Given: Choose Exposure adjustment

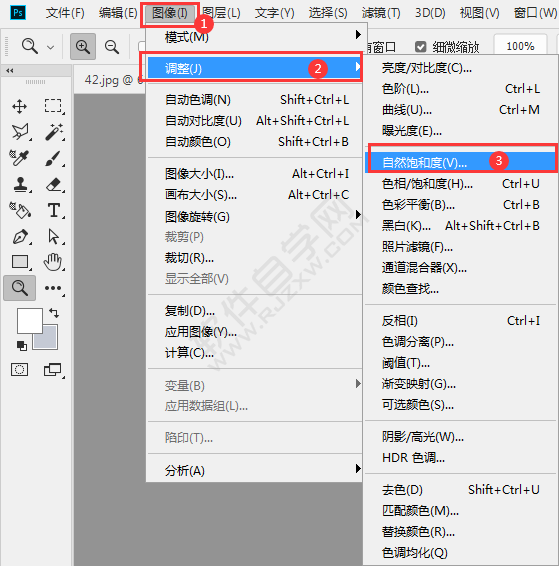Looking at the screenshot, I should point(460,130).
